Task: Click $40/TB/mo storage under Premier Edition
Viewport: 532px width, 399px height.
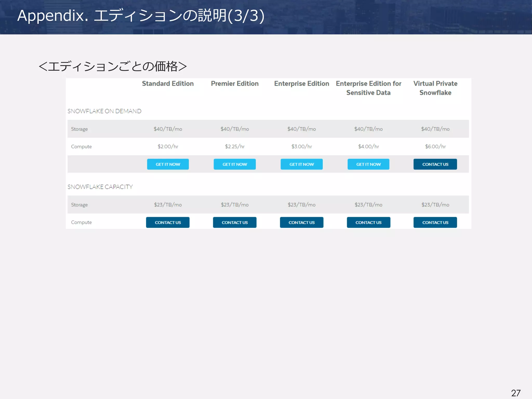Action: point(235,129)
